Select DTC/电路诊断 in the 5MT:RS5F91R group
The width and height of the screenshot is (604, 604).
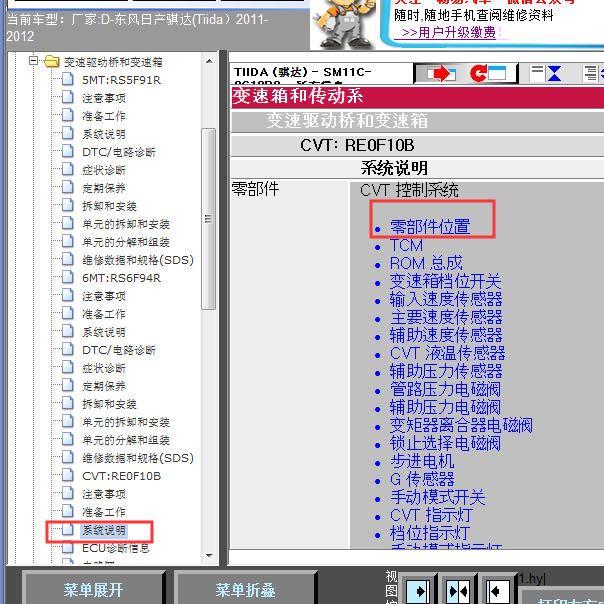(x=119, y=152)
